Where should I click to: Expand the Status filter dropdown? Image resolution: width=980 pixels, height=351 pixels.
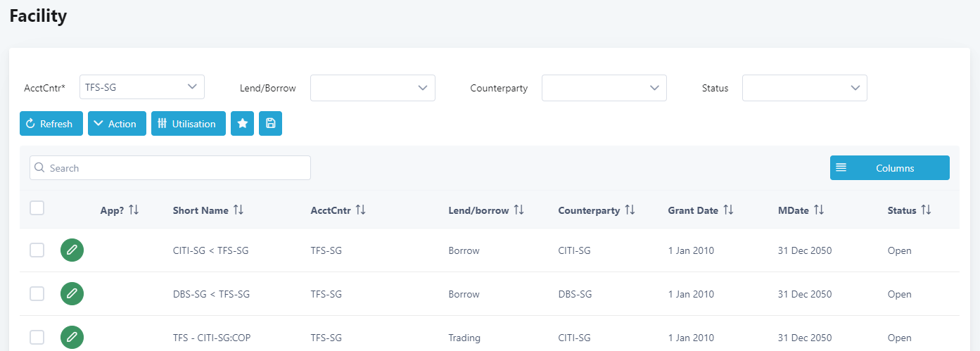click(x=804, y=88)
